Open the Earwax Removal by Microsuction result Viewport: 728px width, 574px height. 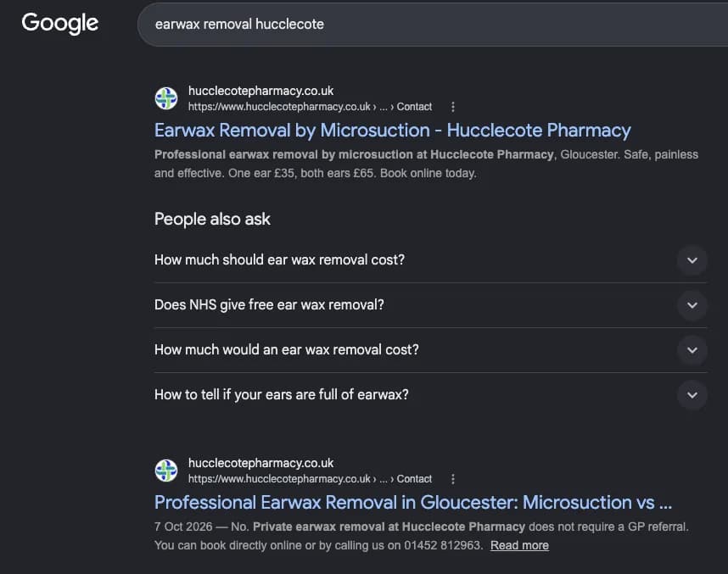tap(392, 131)
